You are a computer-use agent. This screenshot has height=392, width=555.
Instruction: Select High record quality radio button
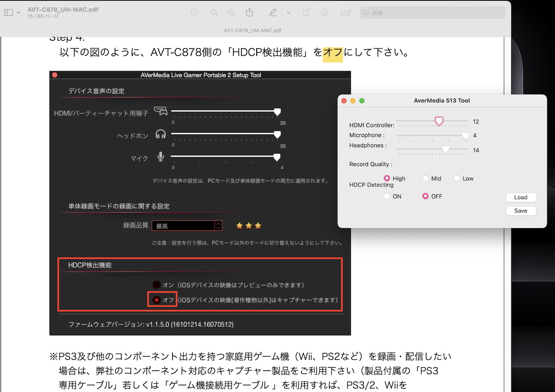click(387, 178)
